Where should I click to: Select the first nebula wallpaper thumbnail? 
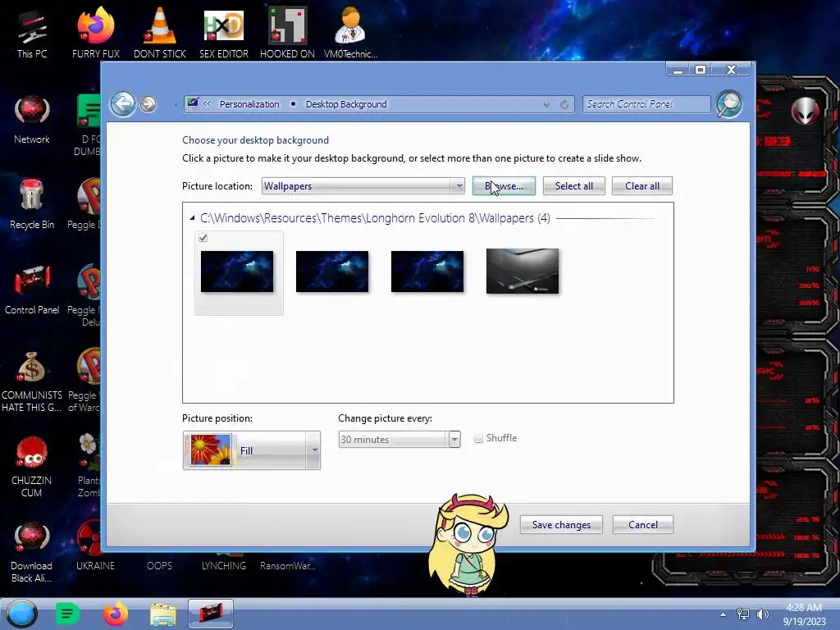237,272
